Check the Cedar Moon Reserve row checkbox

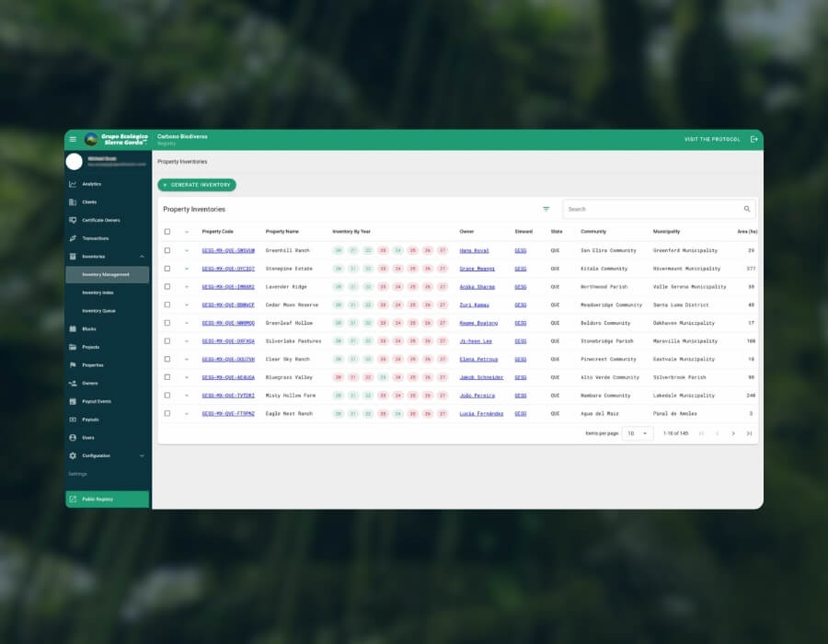coord(167,305)
